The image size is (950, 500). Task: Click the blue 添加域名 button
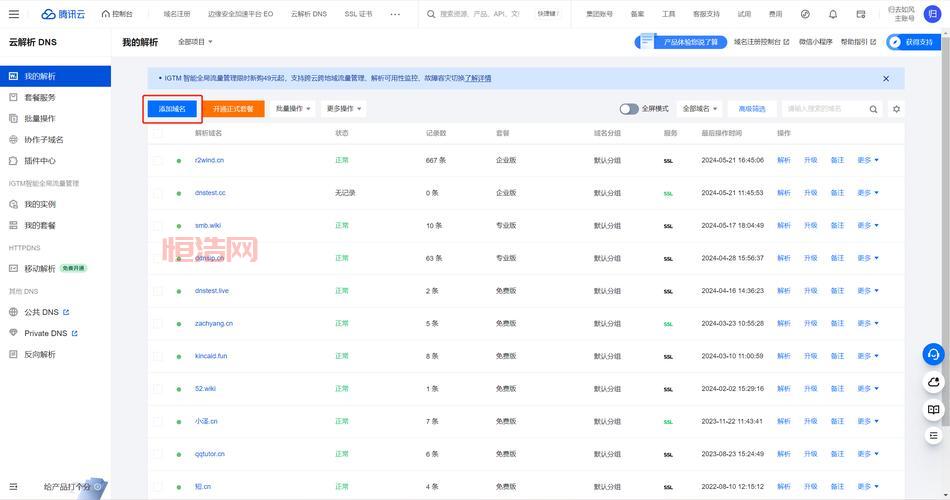click(172, 109)
